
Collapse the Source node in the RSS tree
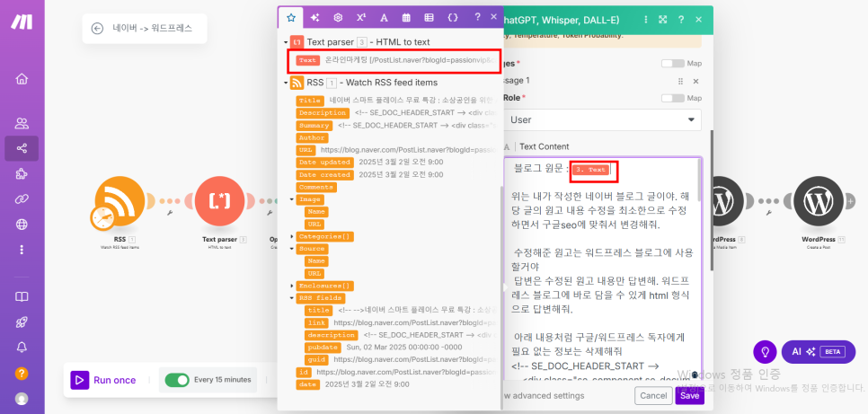click(x=292, y=249)
